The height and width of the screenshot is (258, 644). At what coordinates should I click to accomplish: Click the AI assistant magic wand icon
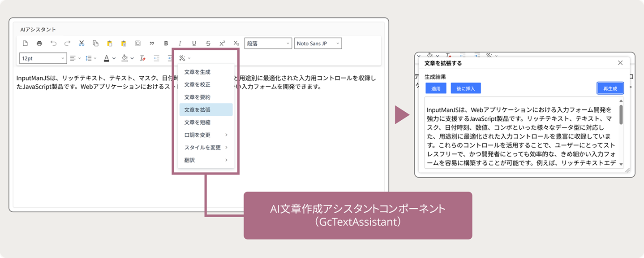pyautogui.click(x=182, y=58)
